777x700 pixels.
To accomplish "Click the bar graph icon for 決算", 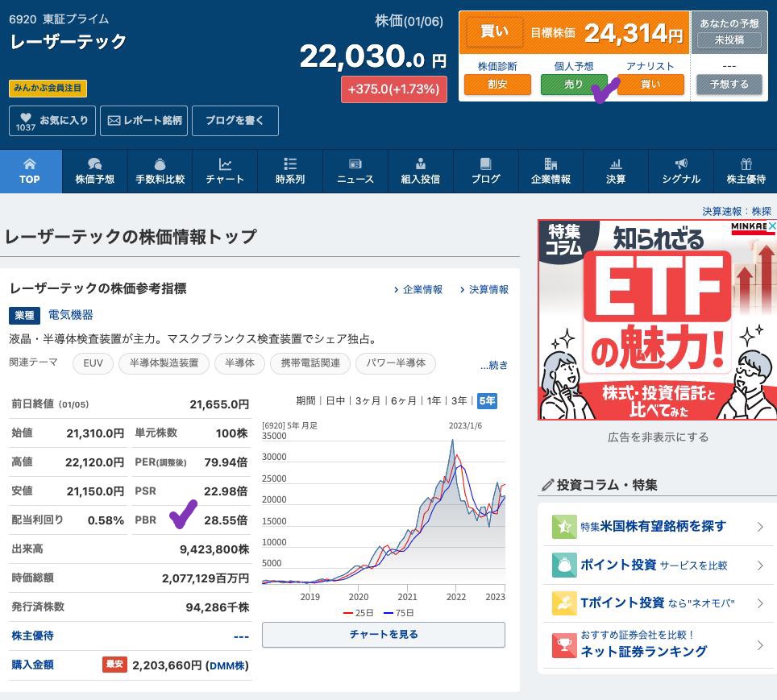I will tap(616, 164).
